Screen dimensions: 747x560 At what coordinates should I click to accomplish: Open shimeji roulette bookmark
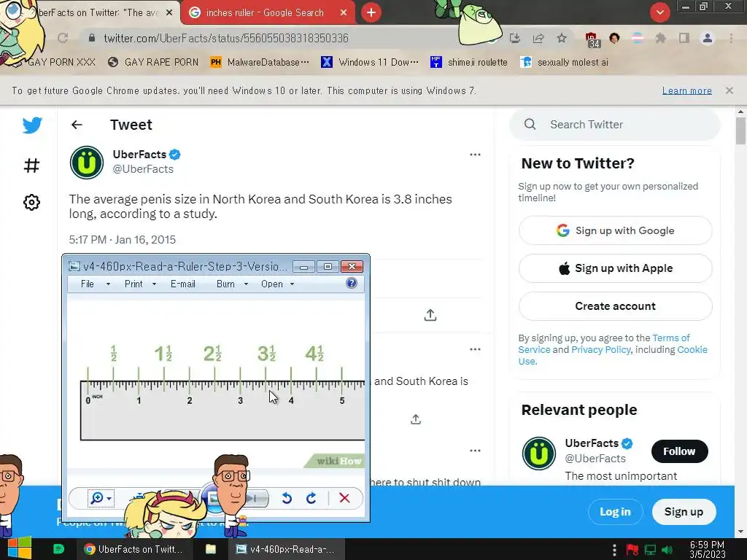click(469, 63)
